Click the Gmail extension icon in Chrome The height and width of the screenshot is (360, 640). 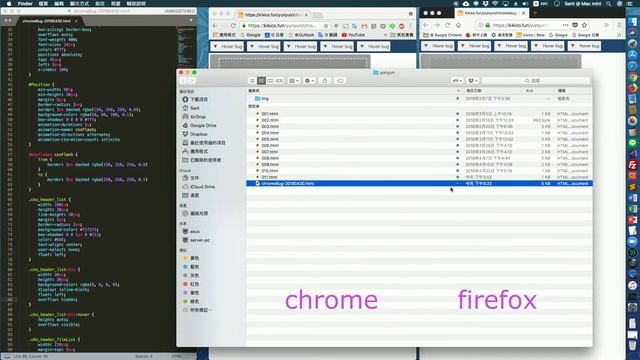[x=364, y=26]
